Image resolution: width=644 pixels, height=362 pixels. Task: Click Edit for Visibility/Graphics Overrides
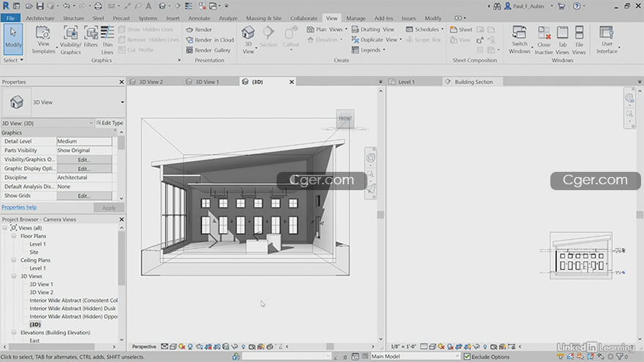point(84,159)
